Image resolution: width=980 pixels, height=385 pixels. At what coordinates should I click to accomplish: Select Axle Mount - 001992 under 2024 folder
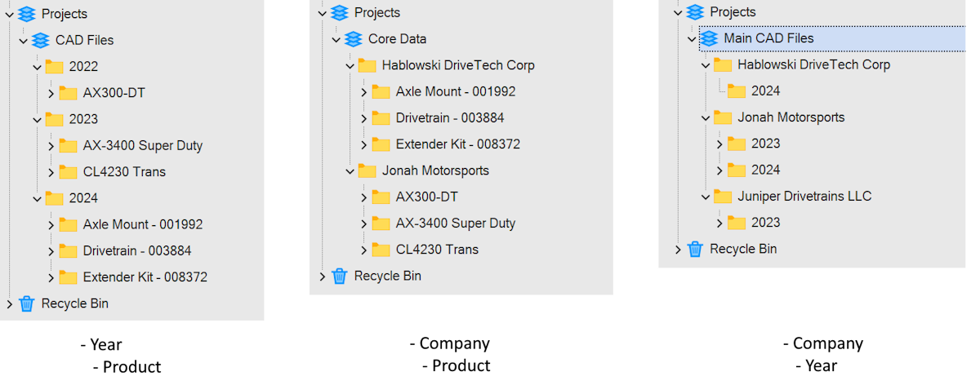coord(142,224)
